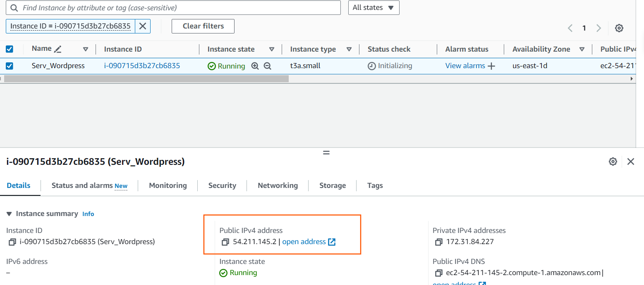Click the plus icon next to View alarms
This screenshot has height=285, width=644.
tap(491, 66)
